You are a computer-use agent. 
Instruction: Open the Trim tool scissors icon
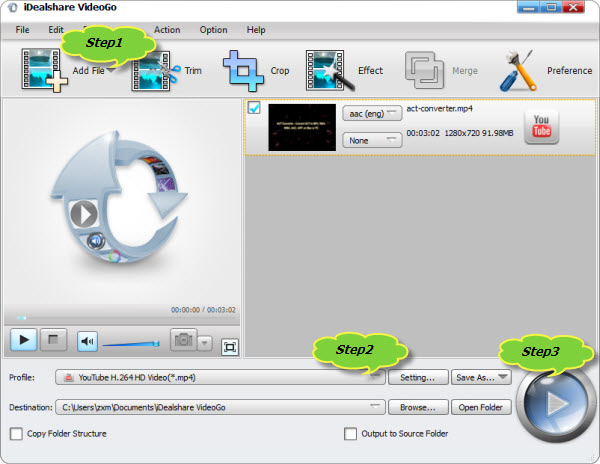(156, 71)
